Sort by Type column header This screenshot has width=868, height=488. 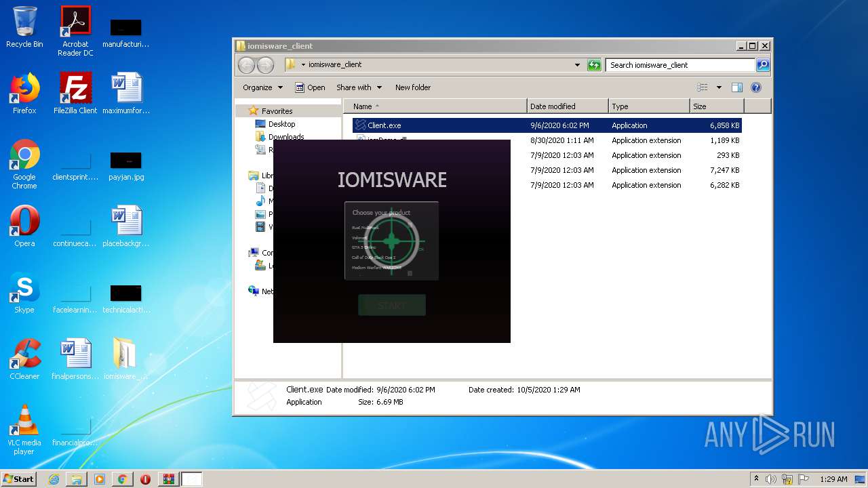click(649, 106)
